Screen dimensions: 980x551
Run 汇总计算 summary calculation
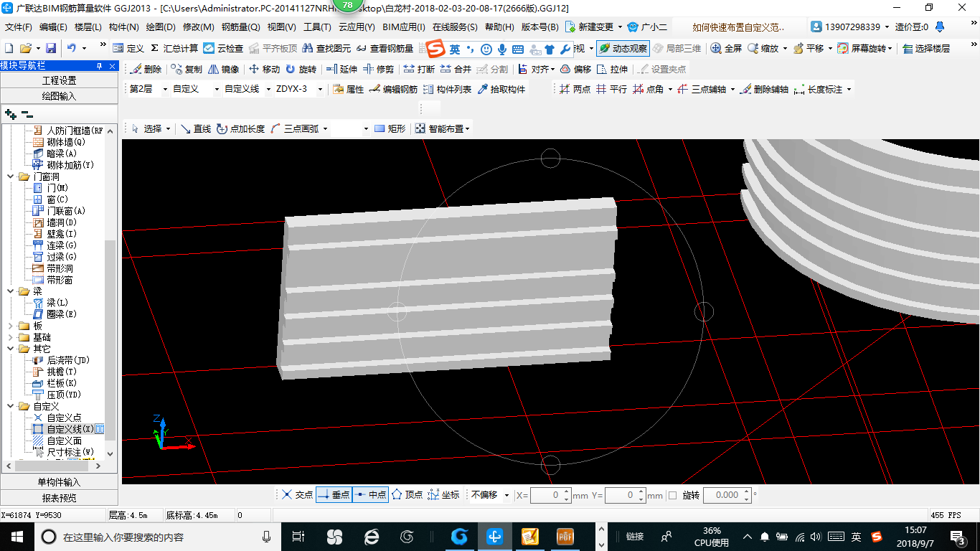click(x=174, y=48)
